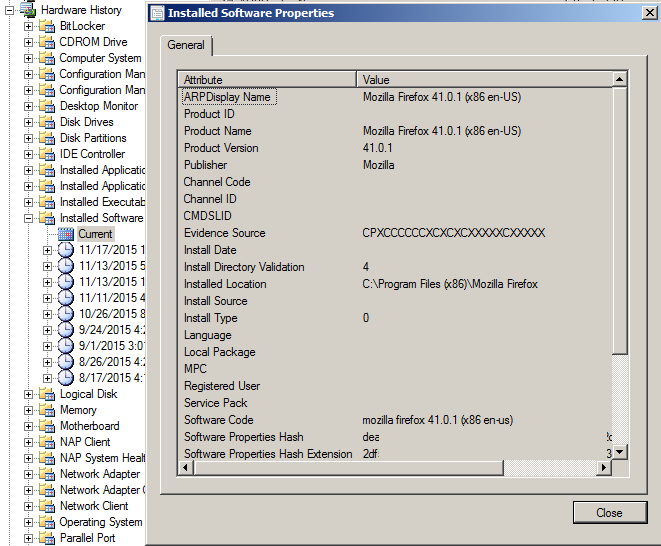Click the Network Client folder icon
Viewport: 661px width, 546px height.
47,506
